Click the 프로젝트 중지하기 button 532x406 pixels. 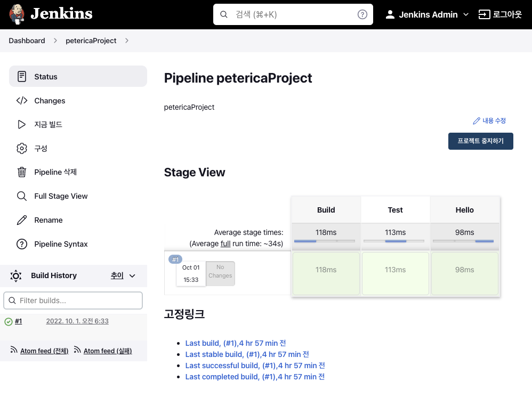point(480,141)
